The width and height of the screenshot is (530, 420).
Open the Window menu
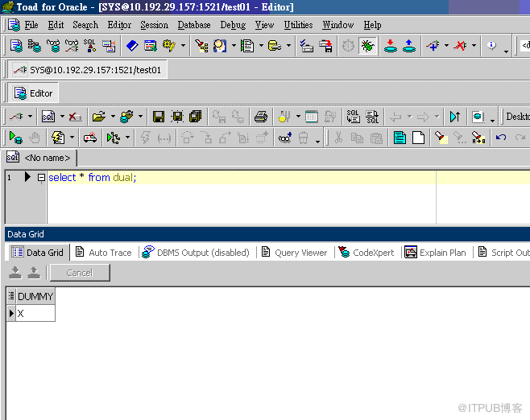click(337, 25)
